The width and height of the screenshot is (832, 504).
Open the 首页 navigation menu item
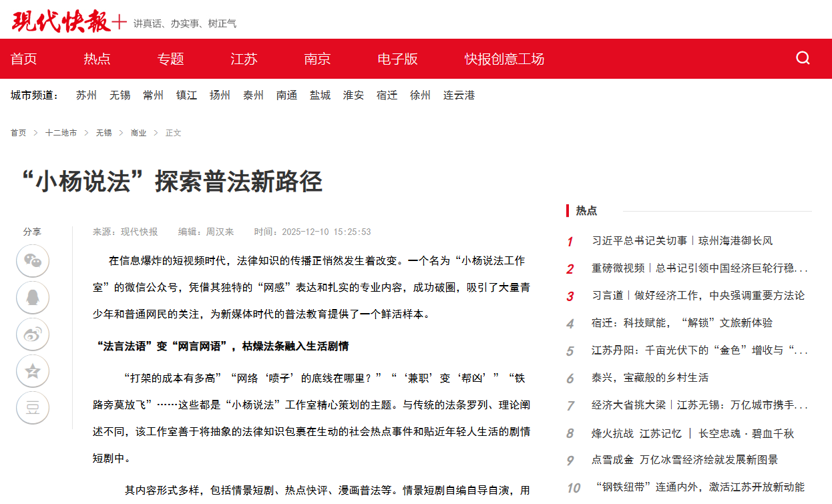(x=24, y=59)
